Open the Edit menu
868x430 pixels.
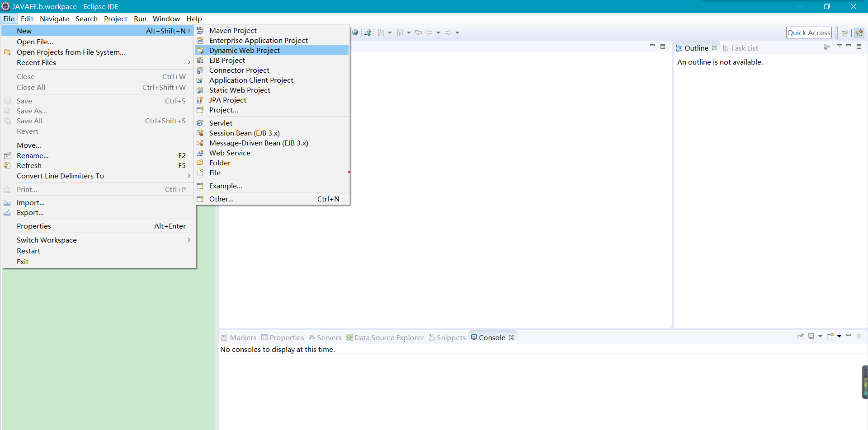[27, 19]
